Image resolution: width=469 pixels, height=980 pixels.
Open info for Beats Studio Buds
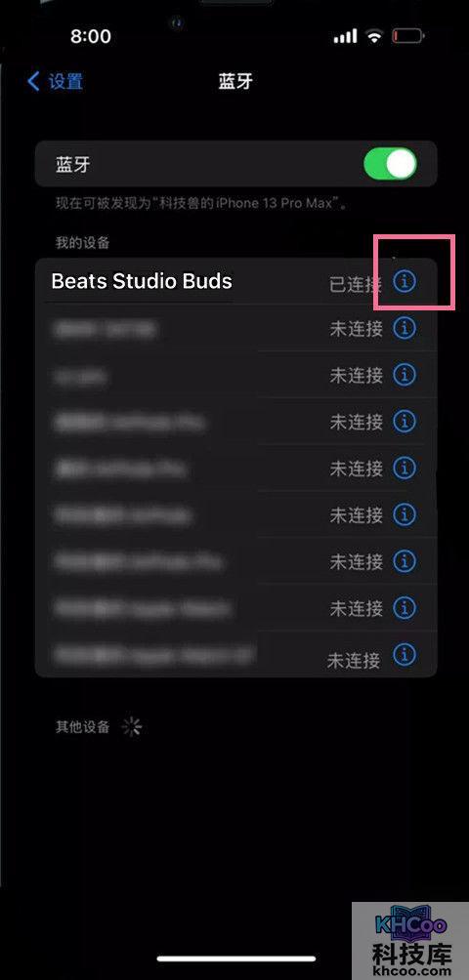point(405,282)
